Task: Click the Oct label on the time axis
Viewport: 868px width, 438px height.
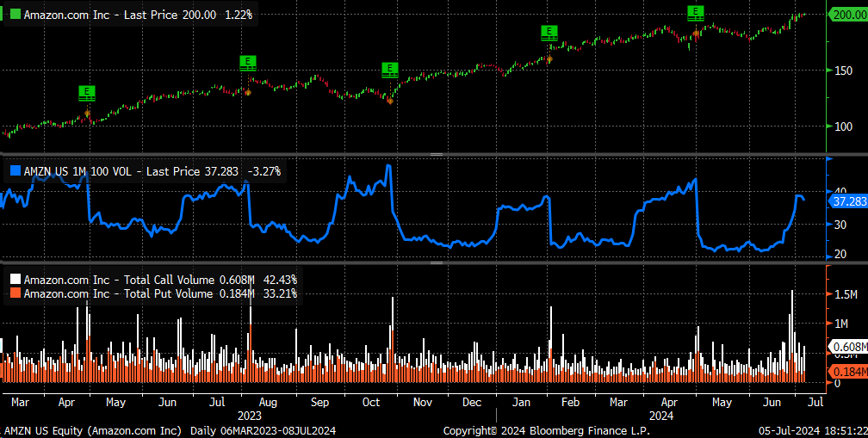Action: (371, 402)
